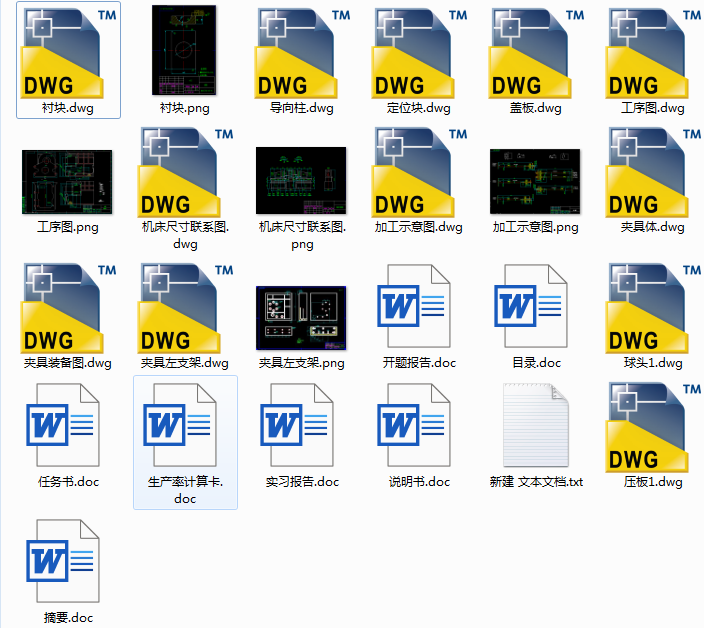
Task: Click the label 机床尺寸联系图.png
Action: [302, 236]
